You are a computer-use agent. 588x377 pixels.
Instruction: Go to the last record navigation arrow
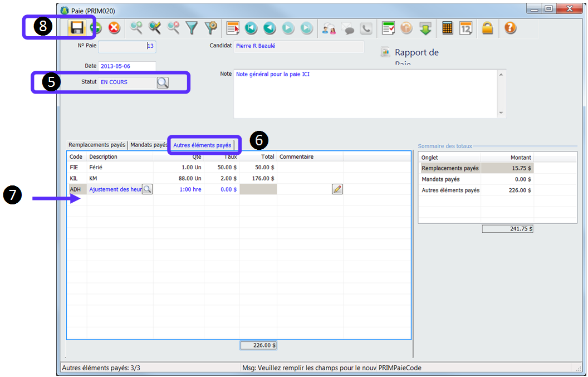tap(307, 28)
